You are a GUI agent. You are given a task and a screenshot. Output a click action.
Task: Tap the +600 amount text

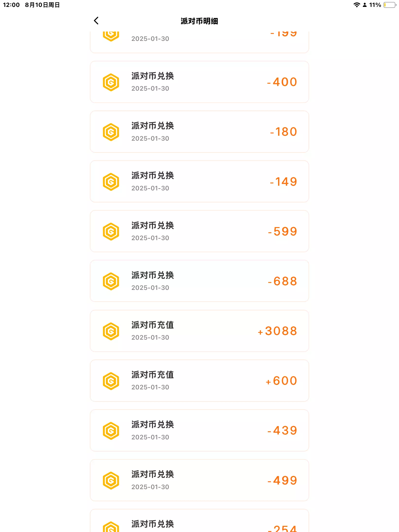click(281, 381)
